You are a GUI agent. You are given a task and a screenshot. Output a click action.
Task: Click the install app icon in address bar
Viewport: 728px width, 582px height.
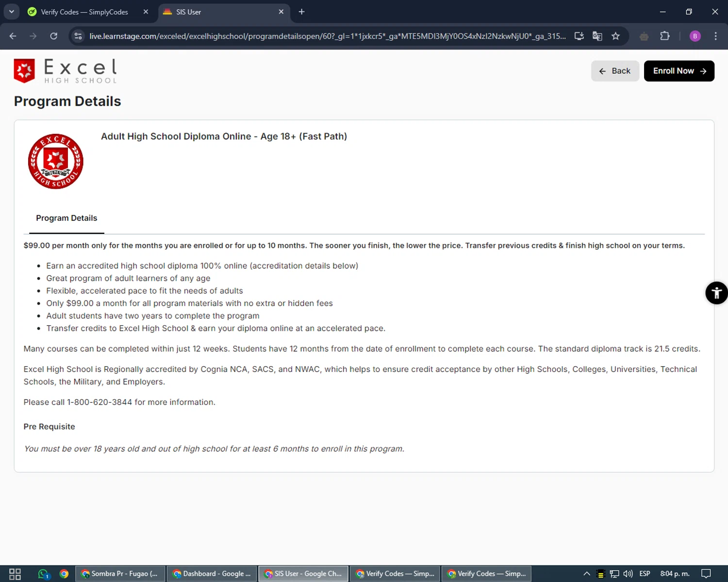pyautogui.click(x=579, y=36)
